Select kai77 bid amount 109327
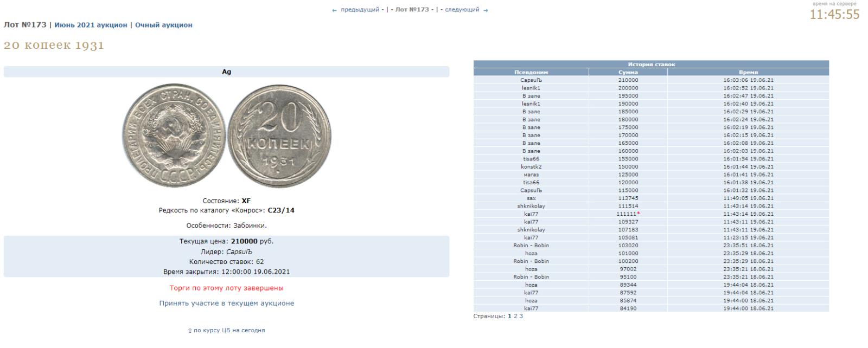The width and height of the screenshot is (868, 348). [x=628, y=222]
